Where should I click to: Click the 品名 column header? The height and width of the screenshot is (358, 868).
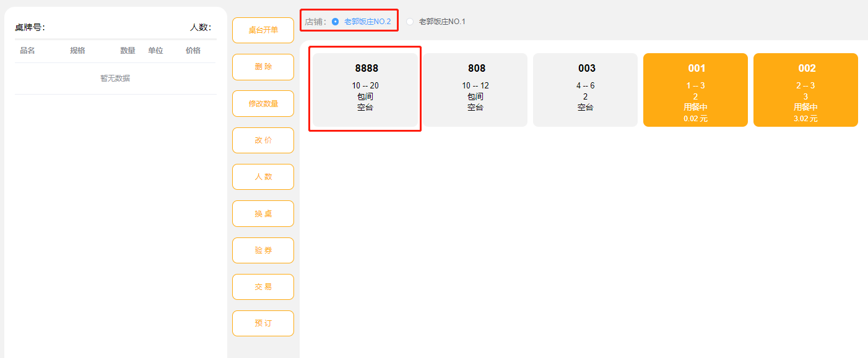click(x=27, y=51)
